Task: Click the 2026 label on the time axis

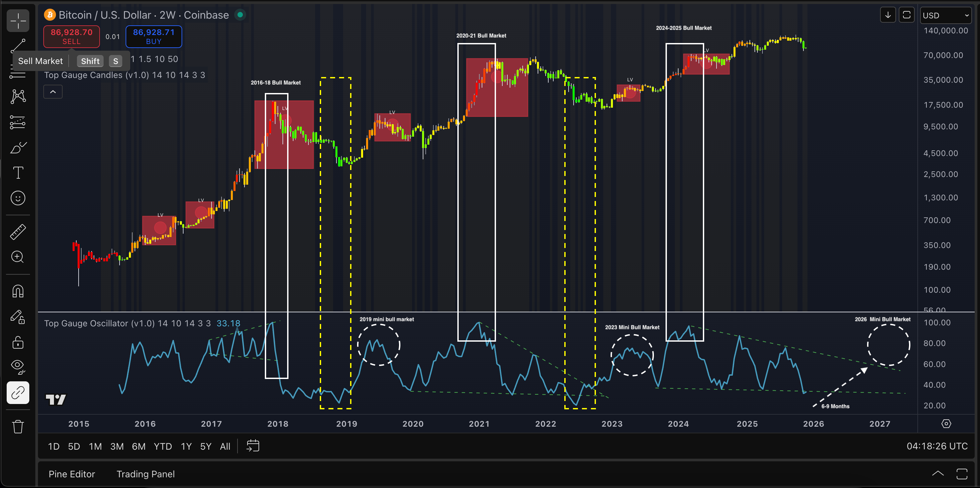Action: coord(813,424)
